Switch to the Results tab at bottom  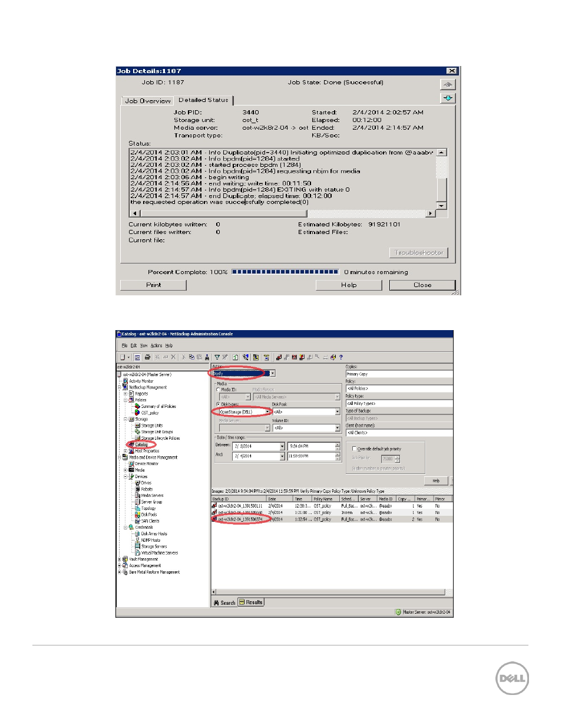pos(251,602)
